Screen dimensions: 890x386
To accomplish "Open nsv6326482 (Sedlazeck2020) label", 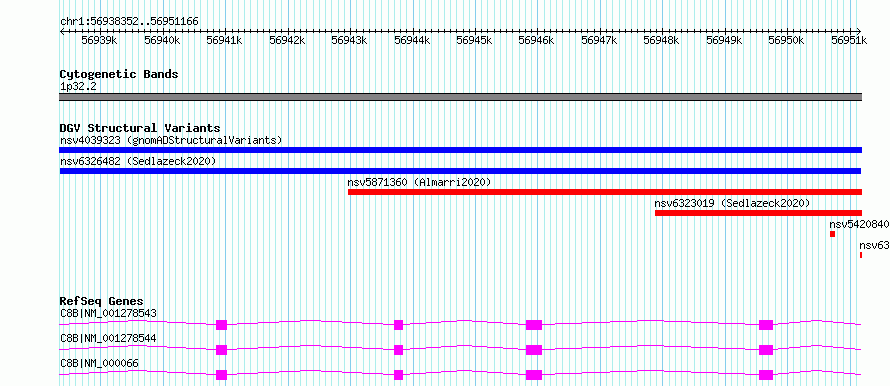I will coord(138,161).
